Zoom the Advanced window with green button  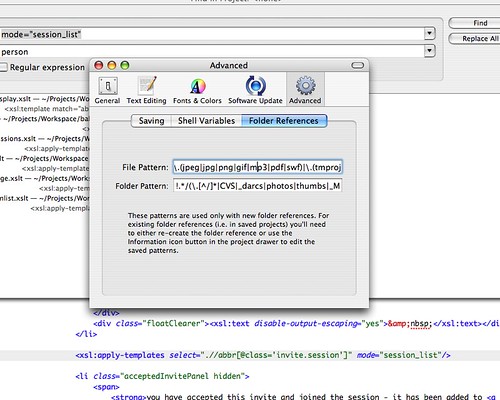(x=125, y=65)
